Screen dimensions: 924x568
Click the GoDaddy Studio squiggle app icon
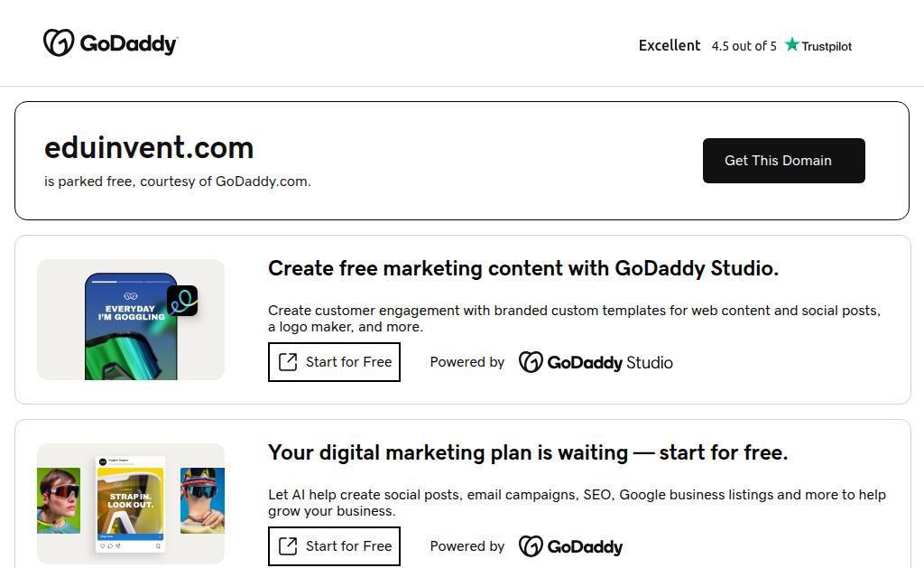click(x=182, y=301)
